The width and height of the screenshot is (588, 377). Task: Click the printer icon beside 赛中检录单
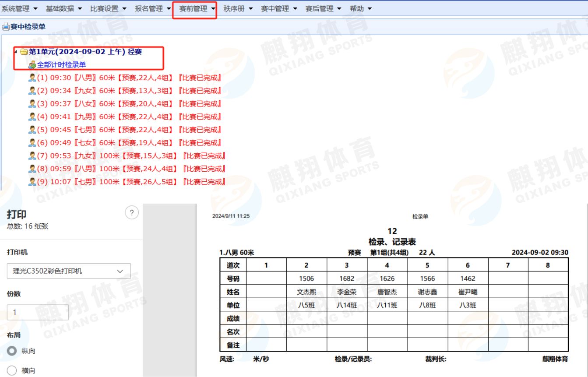(6, 27)
